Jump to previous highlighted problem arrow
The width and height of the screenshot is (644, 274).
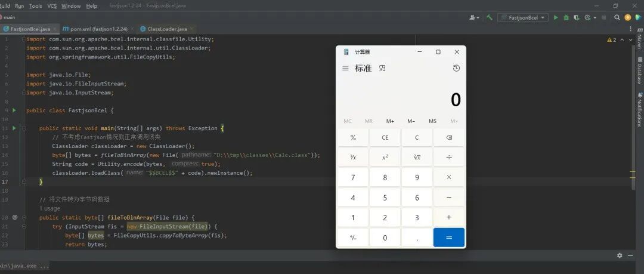click(622, 40)
